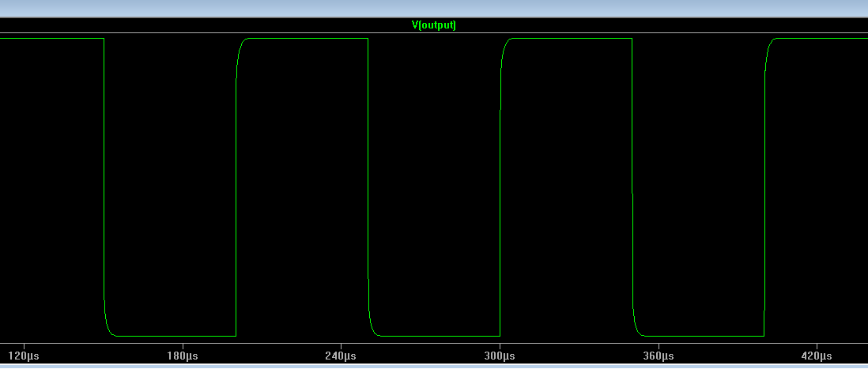The height and width of the screenshot is (369, 868).
Task: Click the 180µs time axis label
Action: click(x=182, y=356)
